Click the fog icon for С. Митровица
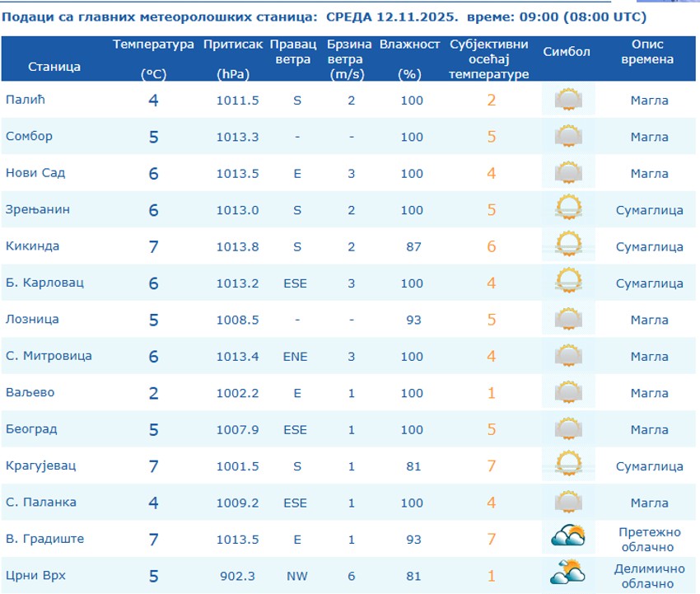 [x=566, y=356]
